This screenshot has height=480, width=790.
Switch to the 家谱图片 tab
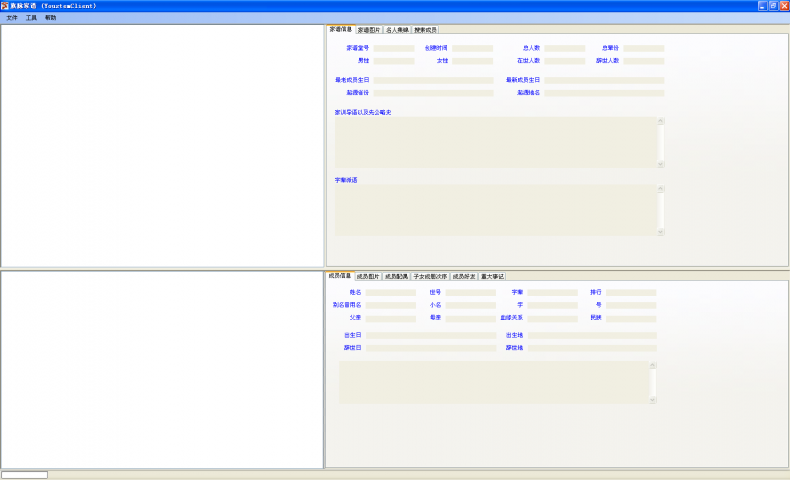tap(369, 30)
